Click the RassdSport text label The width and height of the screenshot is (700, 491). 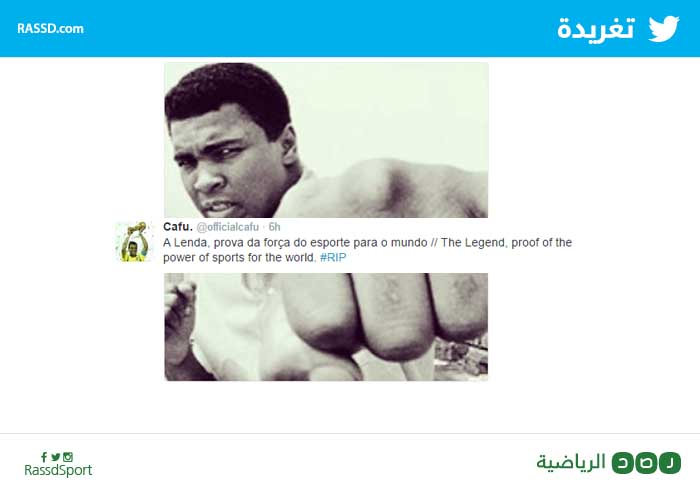tap(58, 470)
